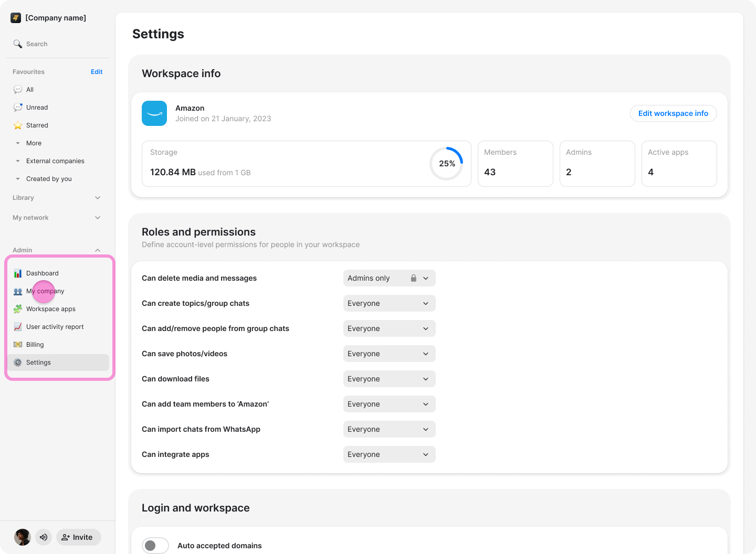Click the lock icon on Admins only

pos(414,278)
